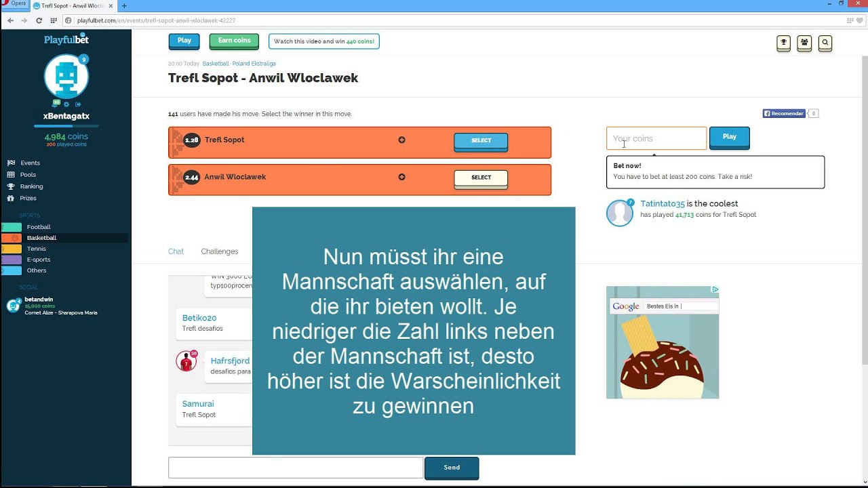Switch to the Chat tab

pyautogui.click(x=176, y=251)
